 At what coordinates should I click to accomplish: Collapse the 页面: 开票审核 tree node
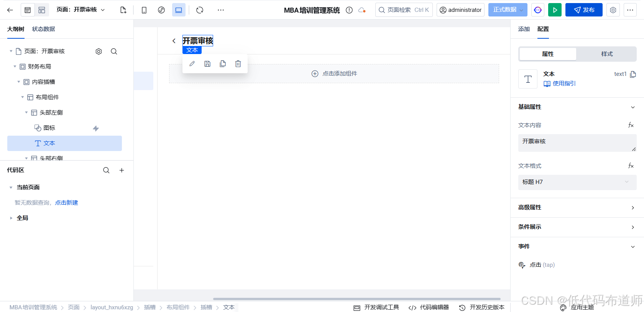[11, 51]
